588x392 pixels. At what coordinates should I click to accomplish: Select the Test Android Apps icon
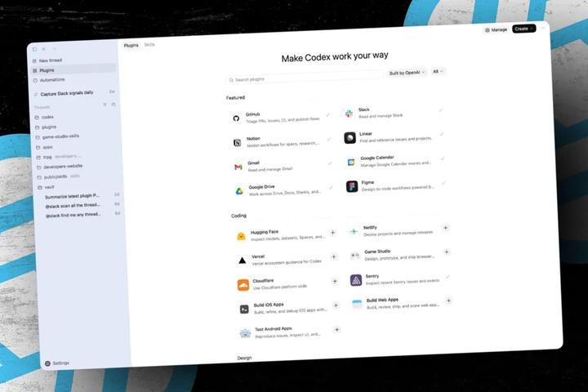(x=245, y=333)
